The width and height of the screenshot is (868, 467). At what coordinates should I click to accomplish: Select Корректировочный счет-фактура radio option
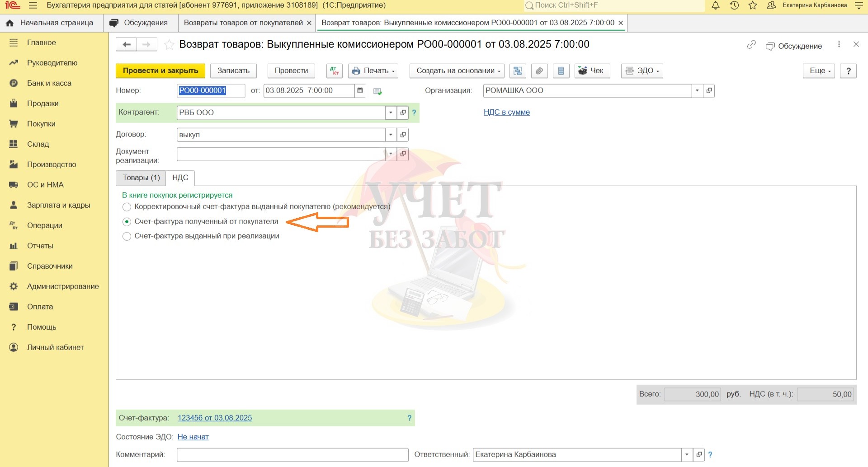click(x=127, y=207)
